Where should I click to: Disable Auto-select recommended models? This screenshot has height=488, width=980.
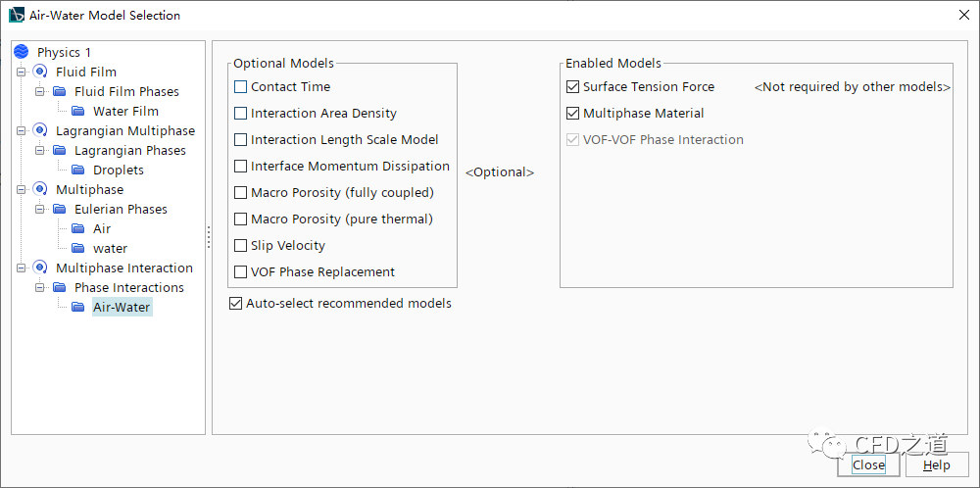pyautogui.click(x=235, y=304)
